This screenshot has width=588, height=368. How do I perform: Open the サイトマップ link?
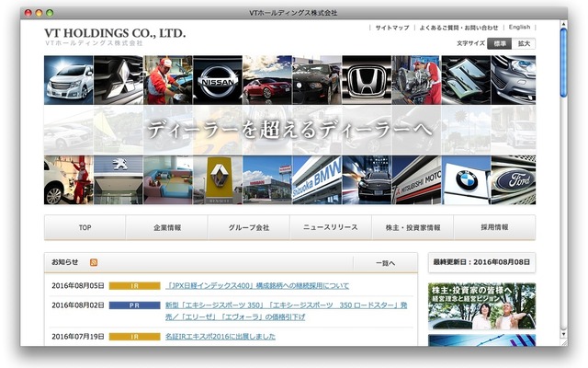coord(392,28)
